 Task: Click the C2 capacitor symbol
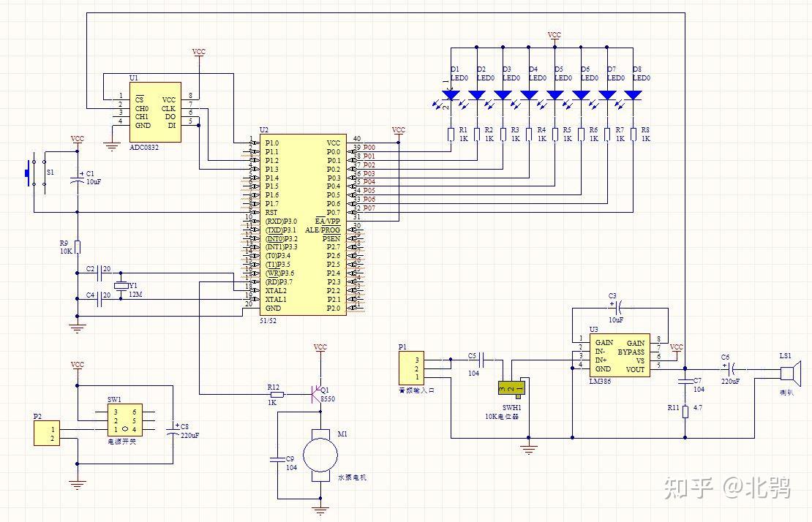100,273
